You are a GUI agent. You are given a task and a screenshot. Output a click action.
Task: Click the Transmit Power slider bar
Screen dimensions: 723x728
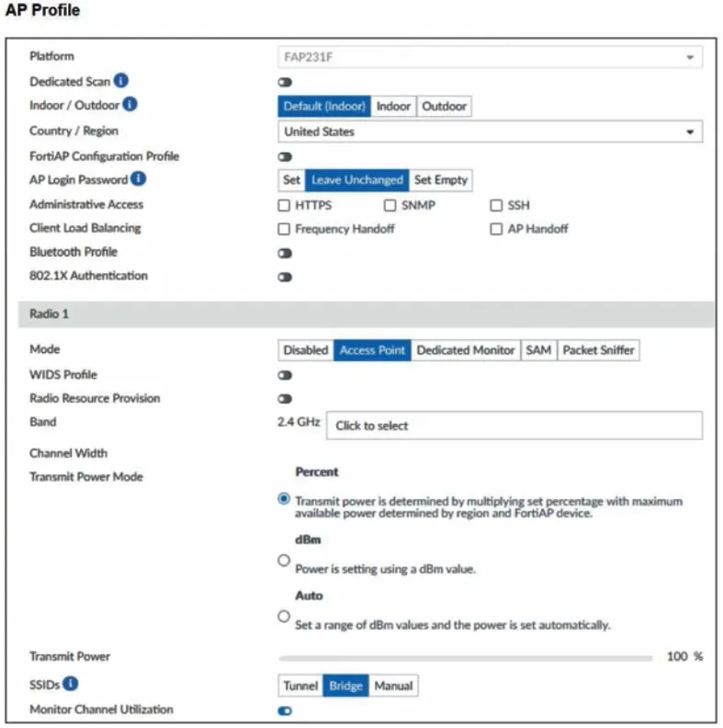[x=466, y=658]
